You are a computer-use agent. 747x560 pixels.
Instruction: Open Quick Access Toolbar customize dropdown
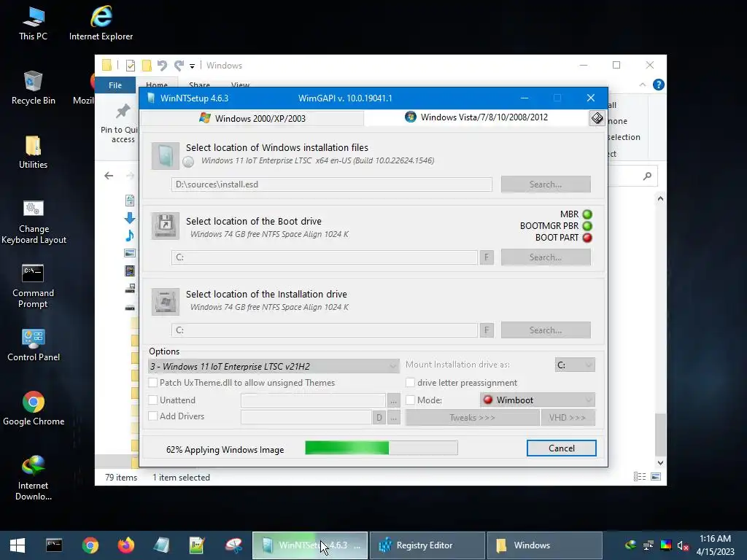tap(192, 66)
